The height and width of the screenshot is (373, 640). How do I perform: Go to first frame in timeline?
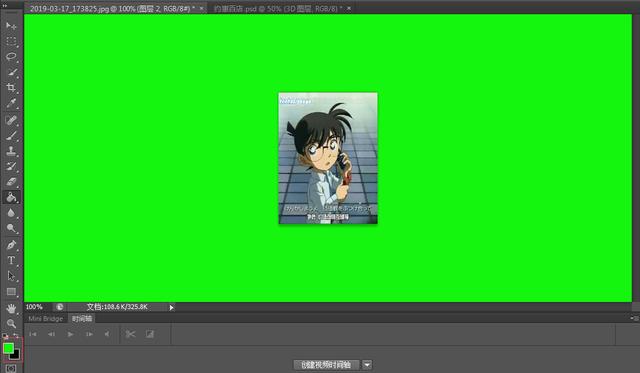pos(33,334)
